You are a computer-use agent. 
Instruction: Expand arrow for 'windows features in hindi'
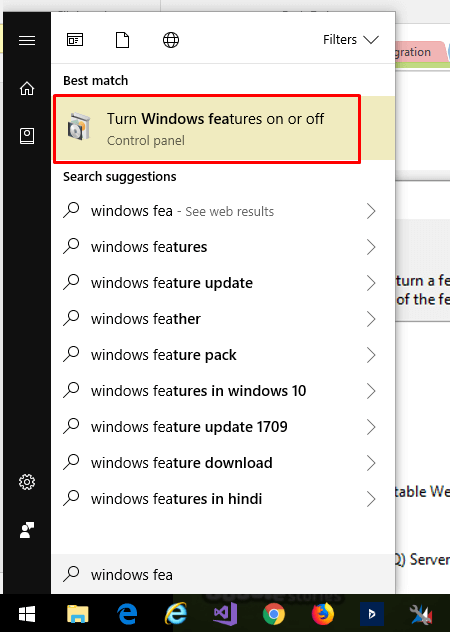371,499
